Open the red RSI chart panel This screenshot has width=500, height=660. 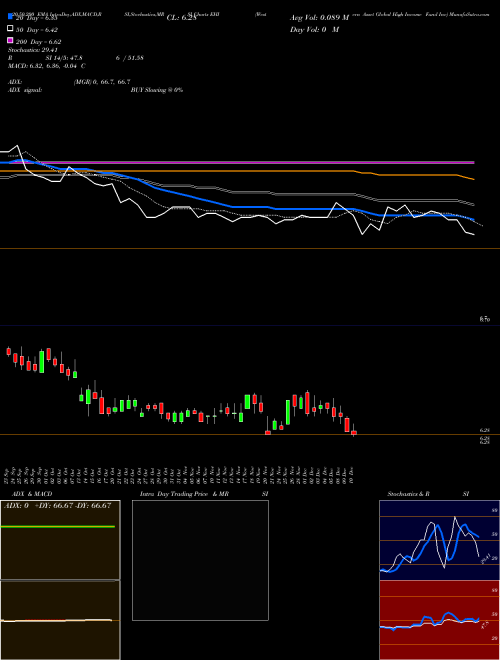[439, 620]
